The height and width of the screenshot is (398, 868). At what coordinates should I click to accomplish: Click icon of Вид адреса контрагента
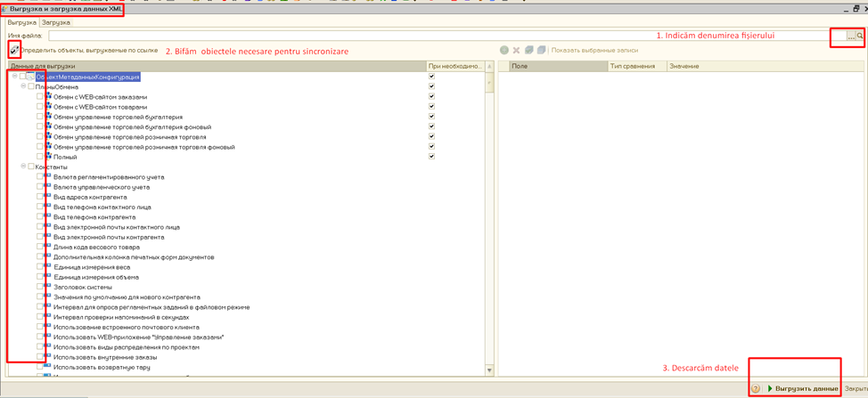(x=47, y=196)
